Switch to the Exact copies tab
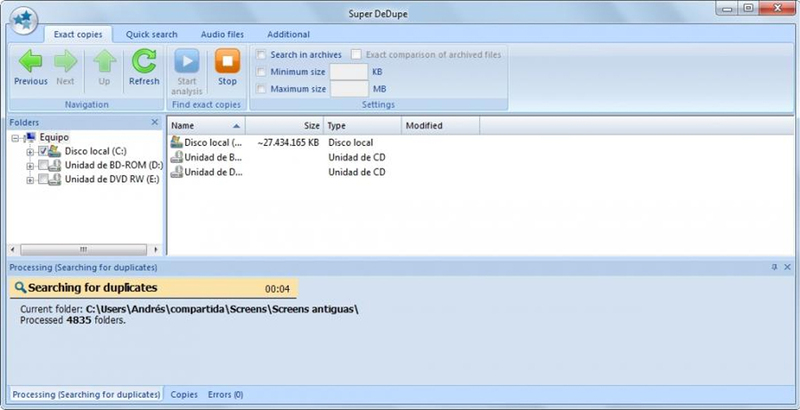 [78, 35]
